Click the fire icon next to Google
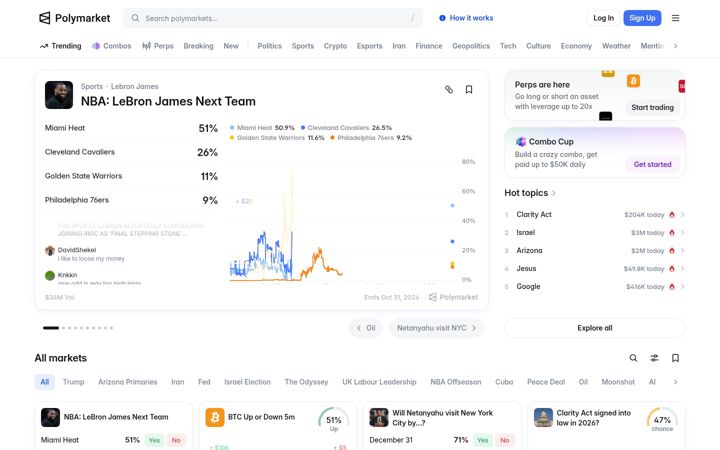 672,286
